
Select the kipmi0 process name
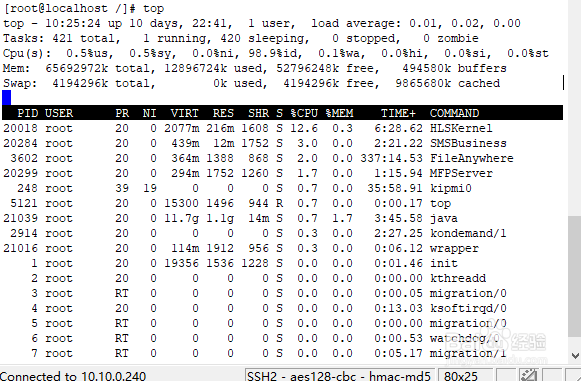point(451,188)
